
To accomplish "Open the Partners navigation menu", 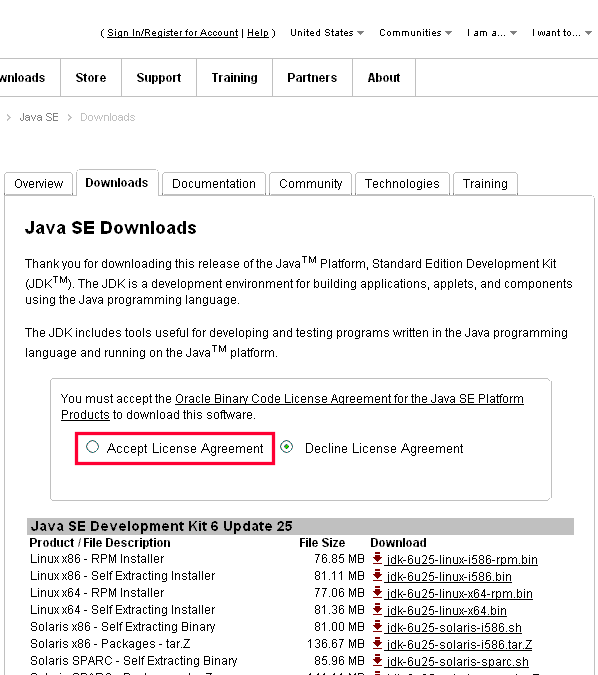I will point(312,78).
